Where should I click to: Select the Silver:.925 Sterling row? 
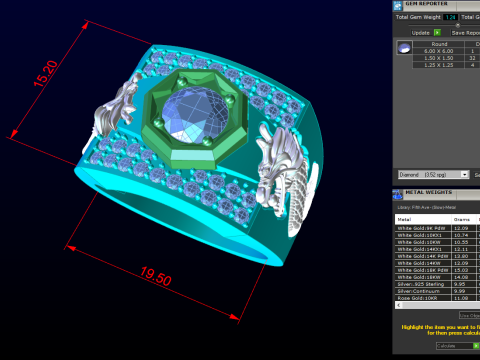pos(438,284)
